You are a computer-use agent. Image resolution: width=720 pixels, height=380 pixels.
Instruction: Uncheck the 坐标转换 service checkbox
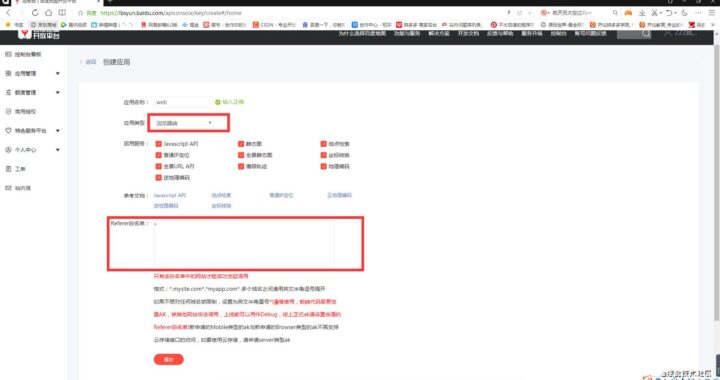coord(324,155)
